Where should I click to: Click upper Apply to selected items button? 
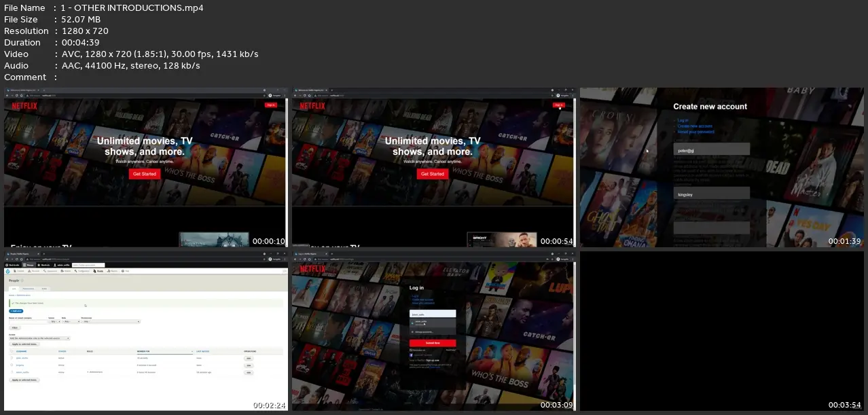[24, 344]
